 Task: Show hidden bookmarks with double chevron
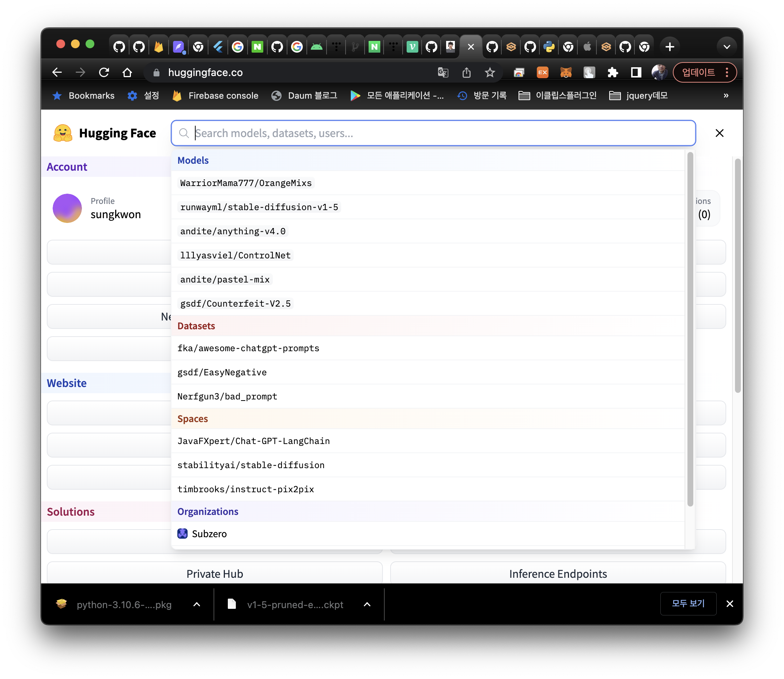725,95
